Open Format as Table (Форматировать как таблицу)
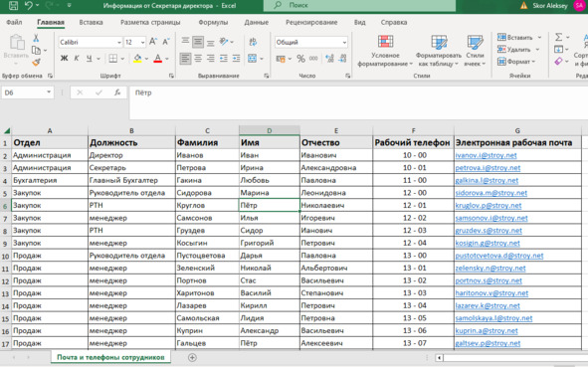 [439, 51]
